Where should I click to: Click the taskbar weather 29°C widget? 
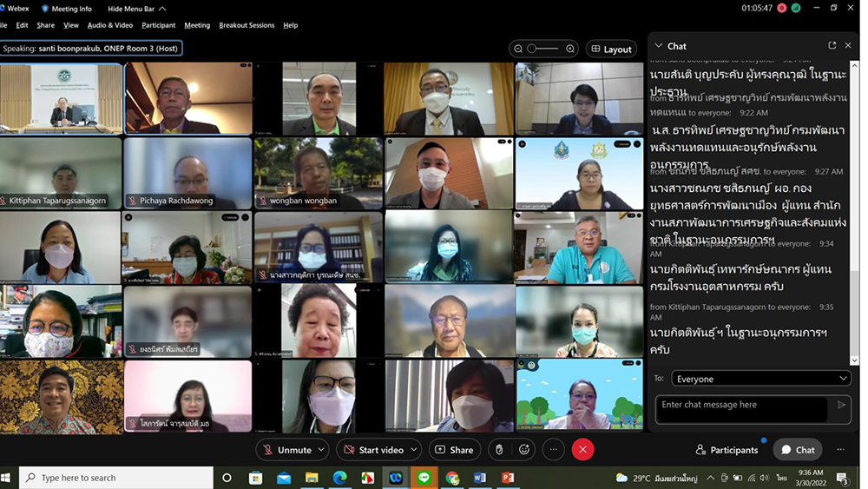[x=656, y=478]
